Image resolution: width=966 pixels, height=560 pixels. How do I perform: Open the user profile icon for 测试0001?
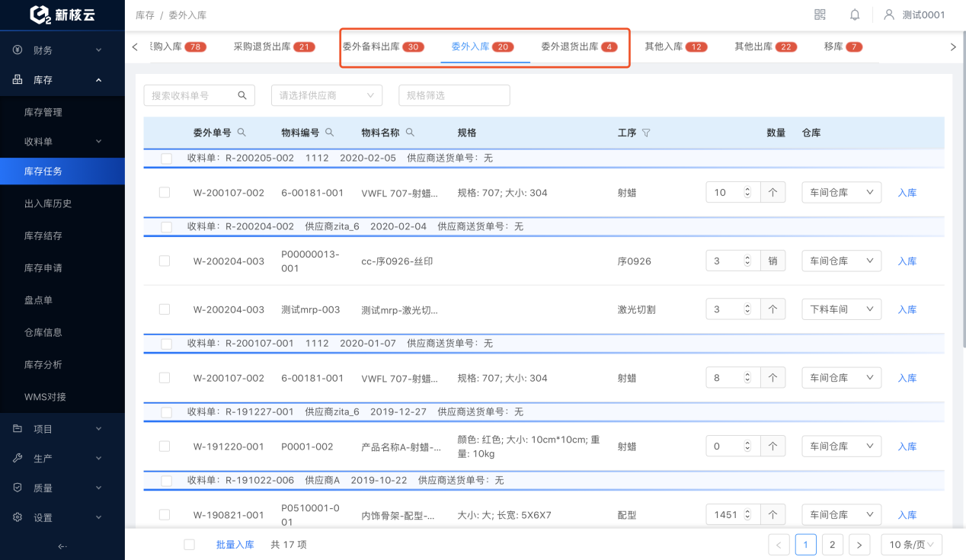pos(889,14)
